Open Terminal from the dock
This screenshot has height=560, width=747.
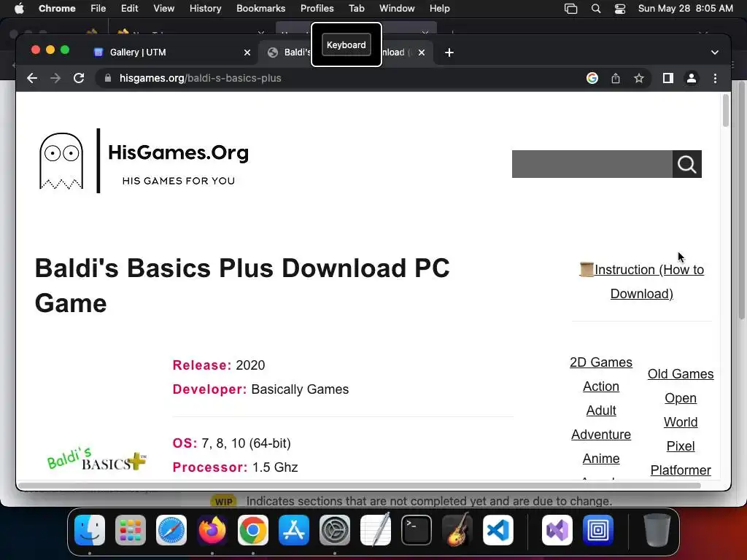[x=417, y=530]
